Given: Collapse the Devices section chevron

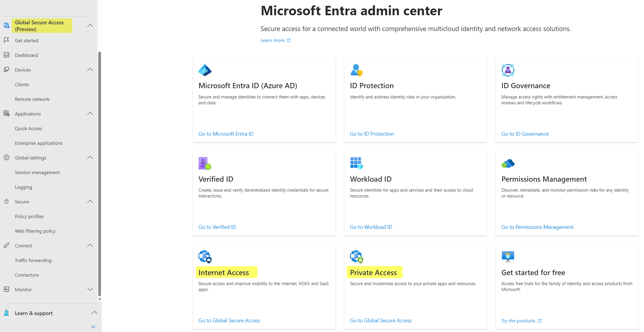Looking at the screenshot, I should (90, 69).
